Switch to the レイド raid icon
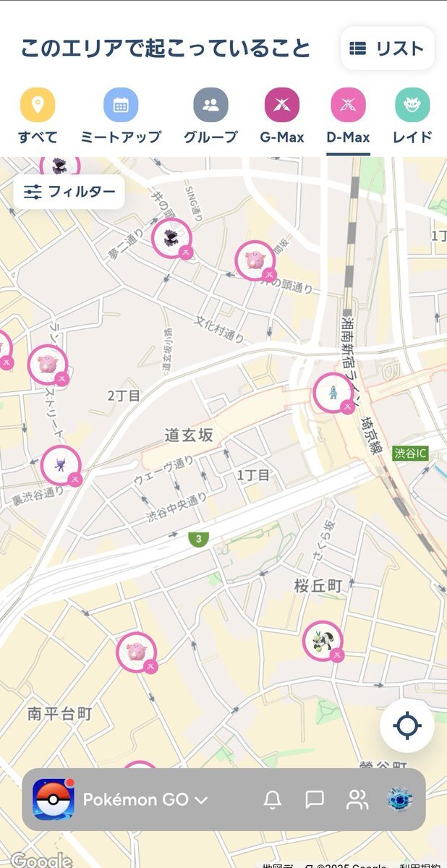 412,106
